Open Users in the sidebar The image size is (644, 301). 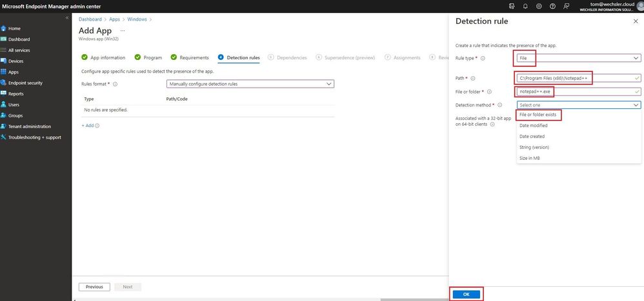pos(14,104)
